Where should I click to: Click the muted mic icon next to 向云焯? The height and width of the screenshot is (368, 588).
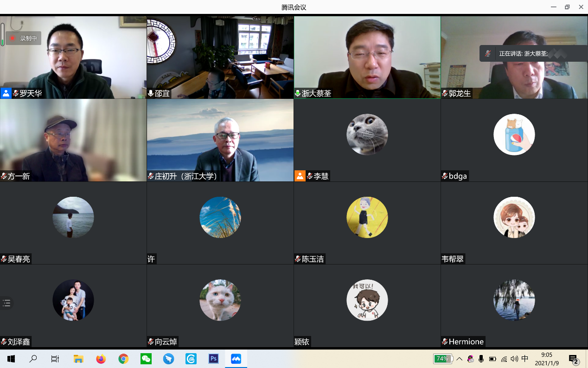coord(151,342)
